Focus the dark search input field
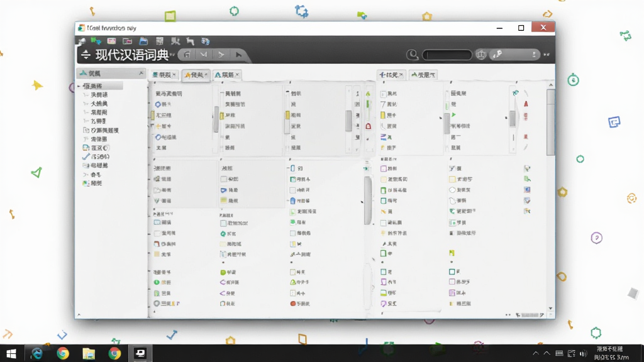644x362 pixels. coord(447,55)
